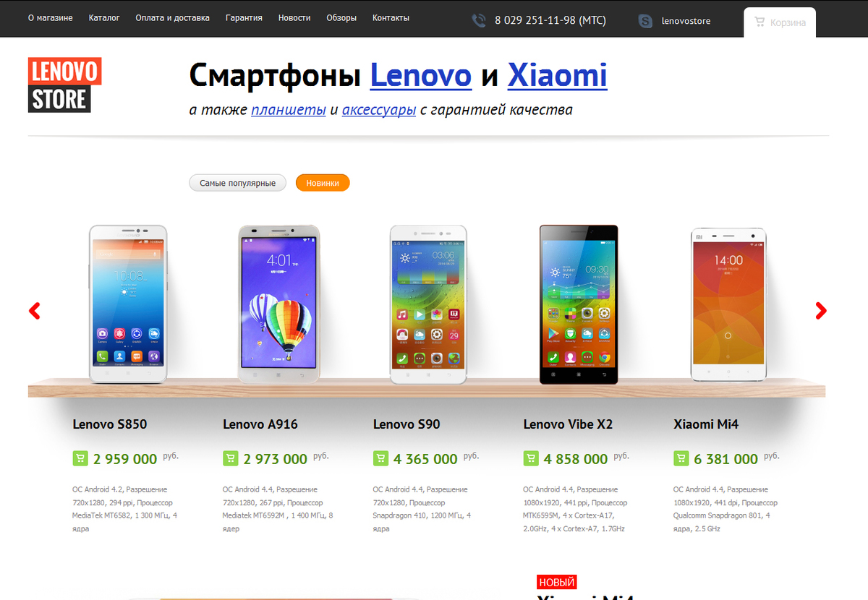Follow the Xiaomi link in headline
868x600 pixels.
[x=557, y=74]
